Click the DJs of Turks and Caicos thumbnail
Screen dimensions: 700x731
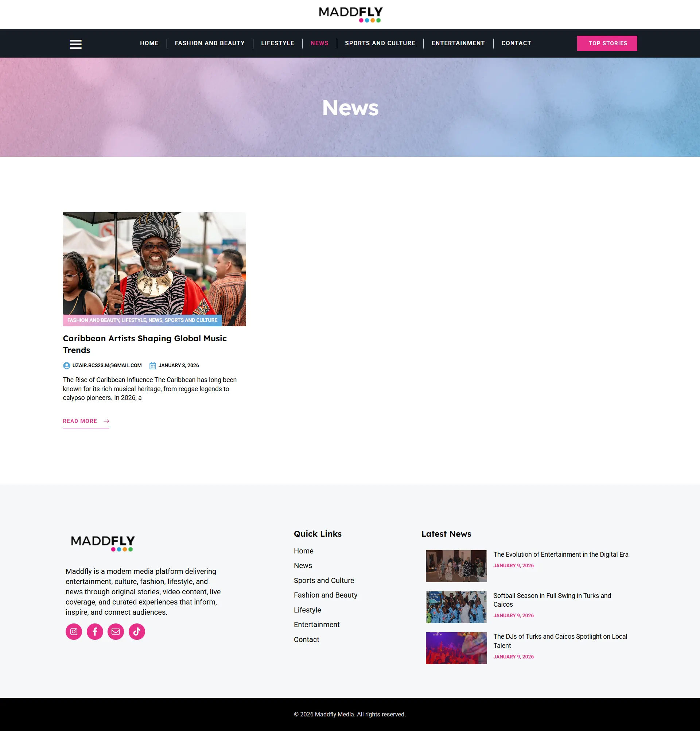(x=456, y=648)
